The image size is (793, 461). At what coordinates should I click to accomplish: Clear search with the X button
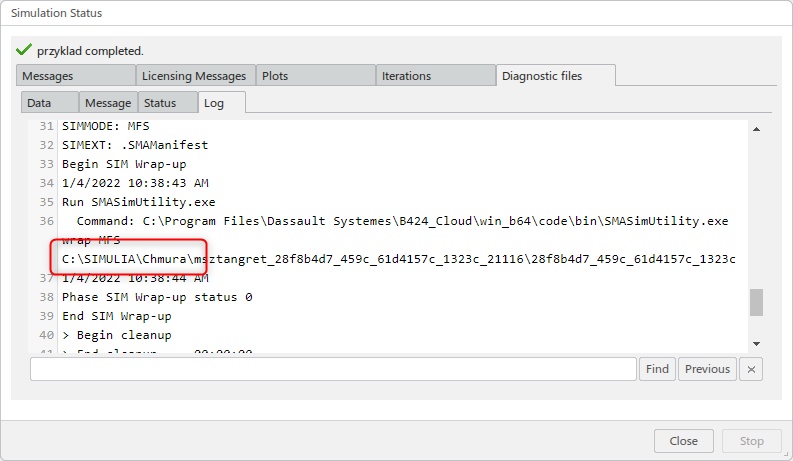click(x=751, y=369)
